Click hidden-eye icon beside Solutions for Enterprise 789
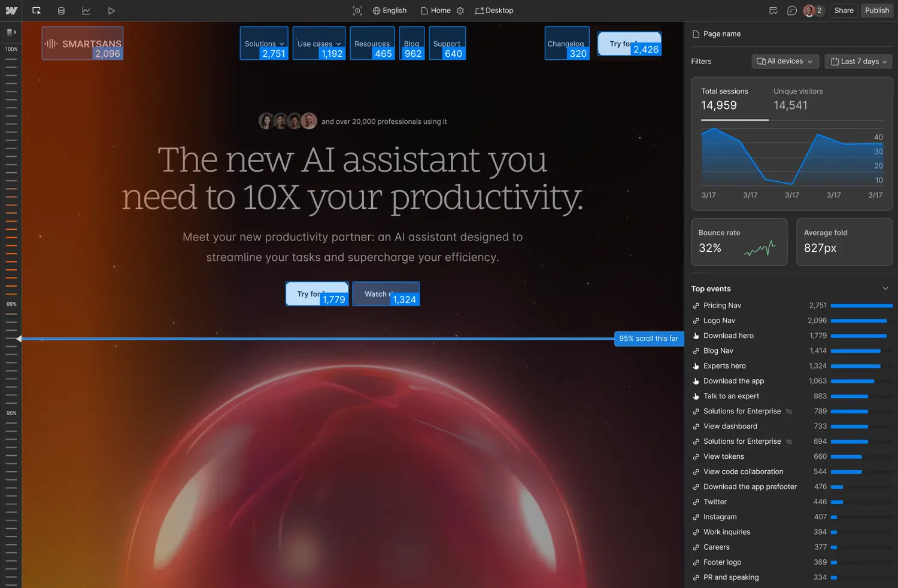 (x=789, y=412)
